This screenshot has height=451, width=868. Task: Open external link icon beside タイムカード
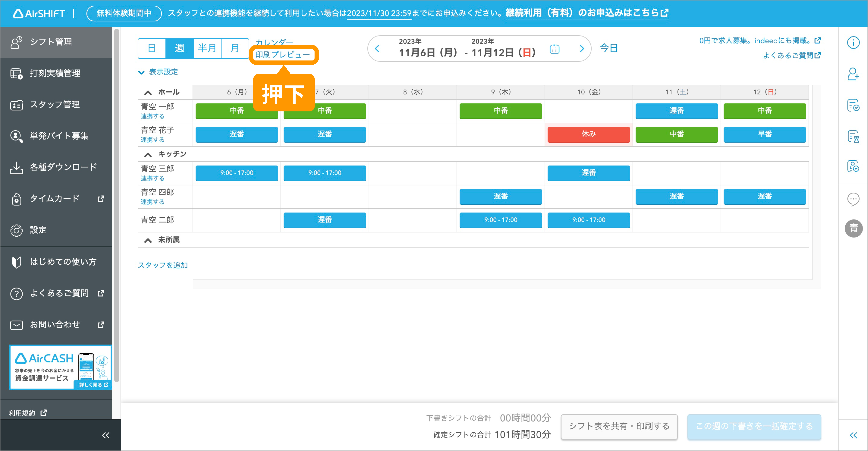point(100,199)
